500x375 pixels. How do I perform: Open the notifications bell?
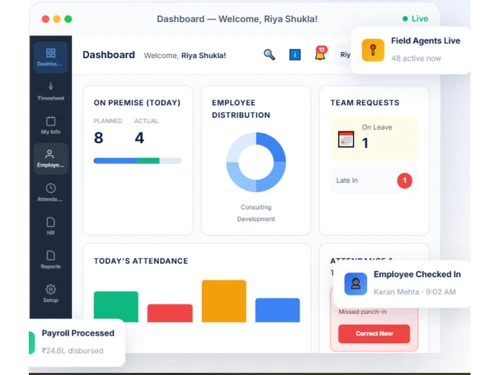click(320, 54)
